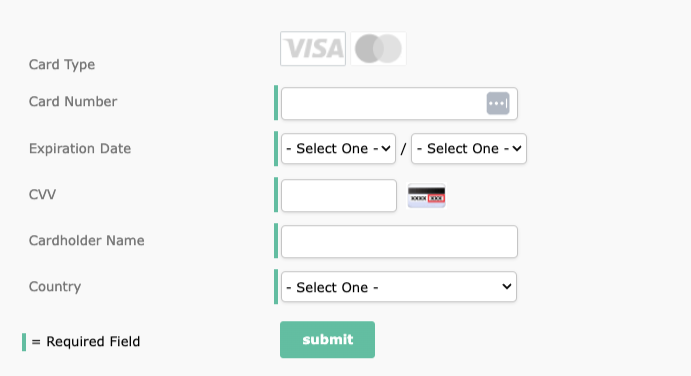Open the expiration month dropdown
Image resolution: width=691 pixels, height=376 pixels.
coord(338,149)
